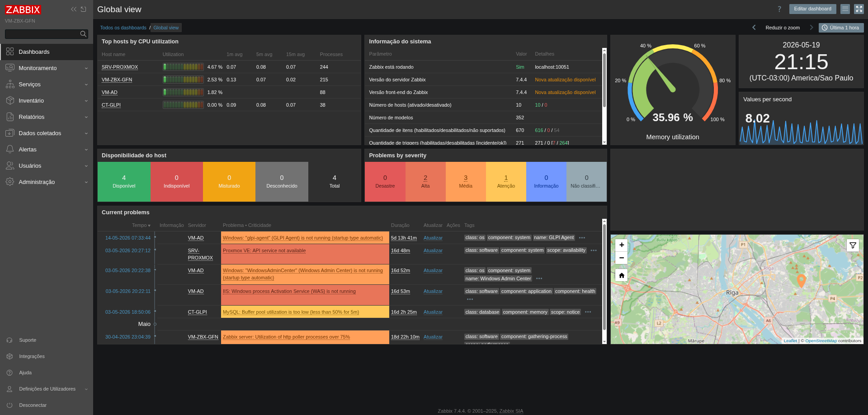868x415 pixels.
Task: Click the Usuários sidebar icon
Action: click(x=10, y=165)
